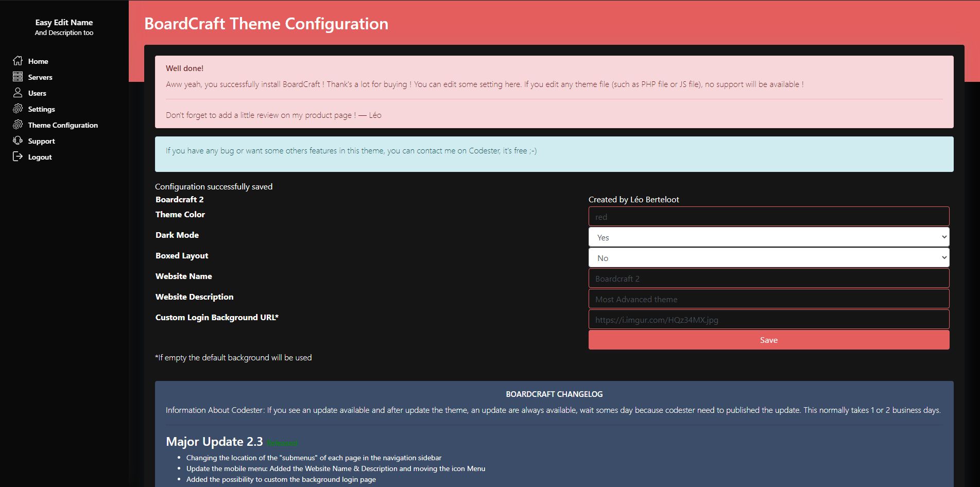Click the Codester contact info alert text
The width and height of the screenshot is (980, 487).
tap(351, 151)
